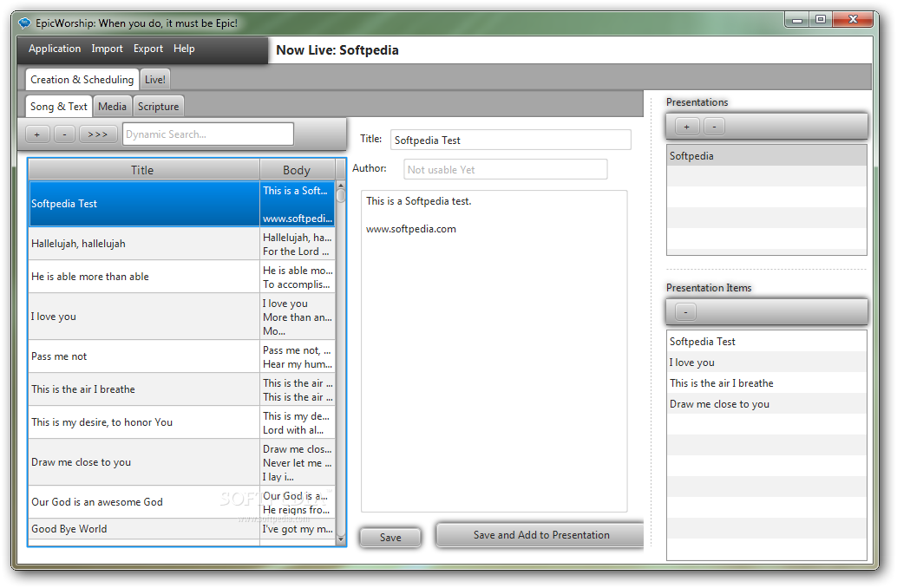
Task: Click the EpicWorship app icon in title bar
Action: 24,23
